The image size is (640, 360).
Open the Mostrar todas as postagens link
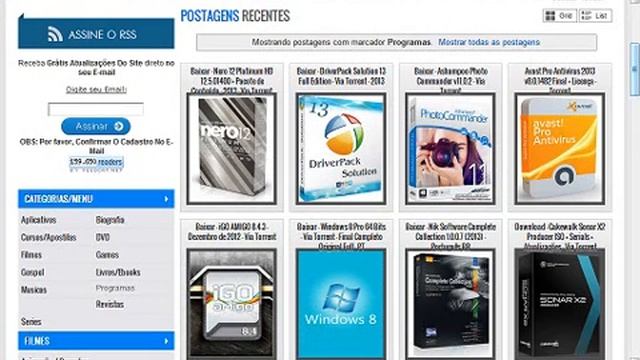click(489, 42)
